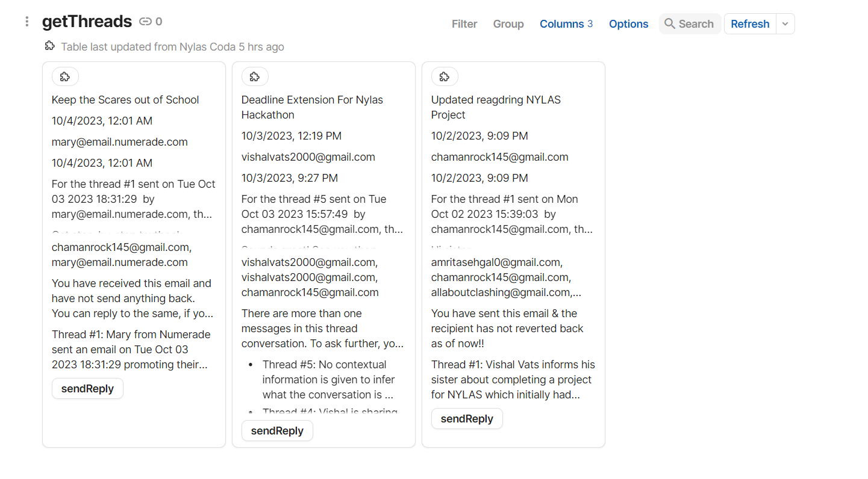Screen dimensions: 868x479
Task: Click the link icon next to getThreads title
Action: pos(145,22)
